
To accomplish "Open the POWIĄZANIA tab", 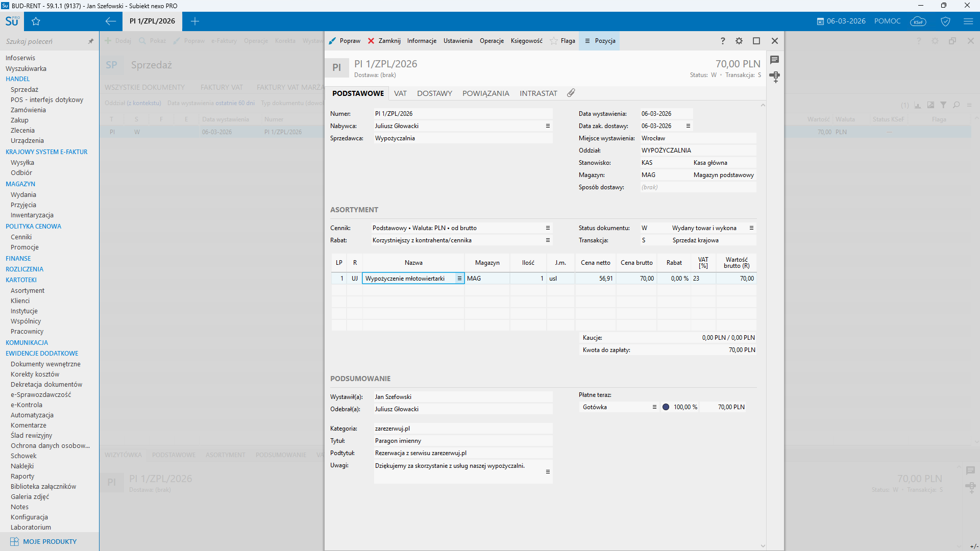I will point(485,93).
